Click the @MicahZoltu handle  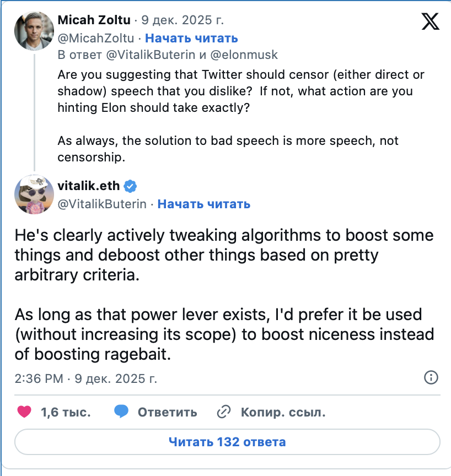(95, 38)
